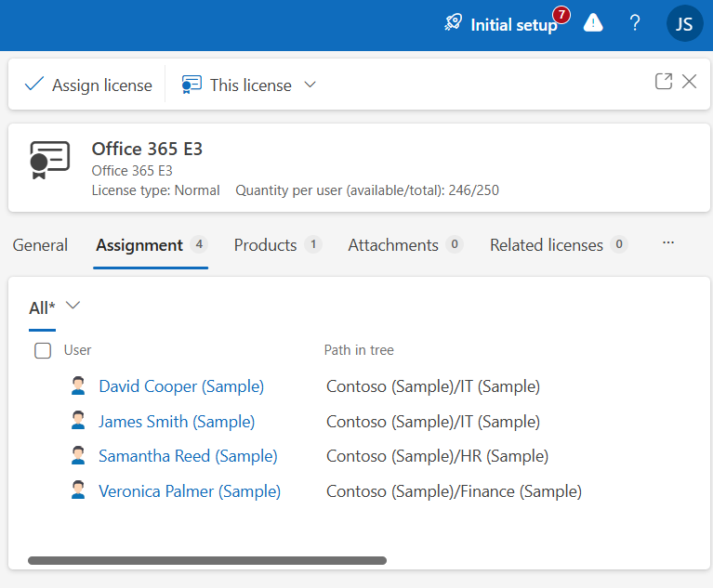Switch to the General tab
This screenshot has height=588, width=713.
[40, 245]
